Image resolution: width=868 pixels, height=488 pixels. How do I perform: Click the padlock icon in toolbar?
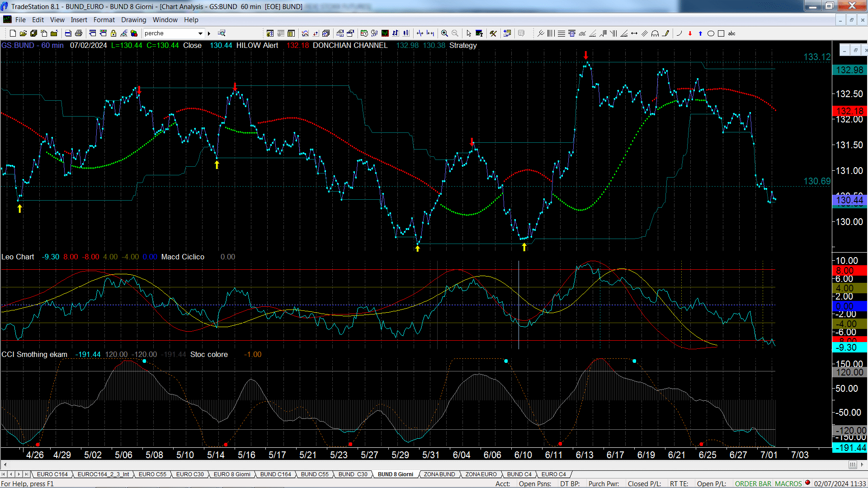[x=113, y=33]
